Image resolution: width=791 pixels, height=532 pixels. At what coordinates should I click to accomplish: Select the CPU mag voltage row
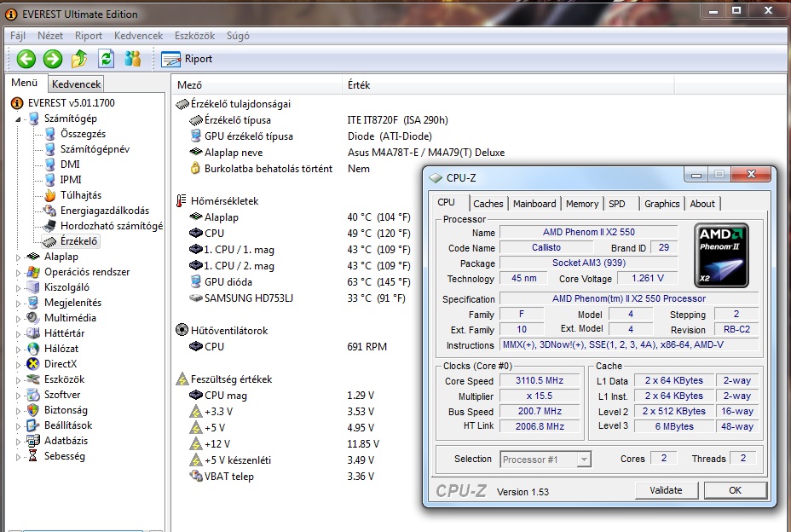[281, 396]
